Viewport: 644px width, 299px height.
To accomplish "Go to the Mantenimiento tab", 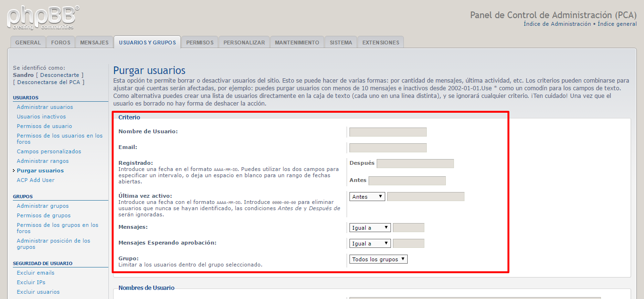I will click(297, 43).
